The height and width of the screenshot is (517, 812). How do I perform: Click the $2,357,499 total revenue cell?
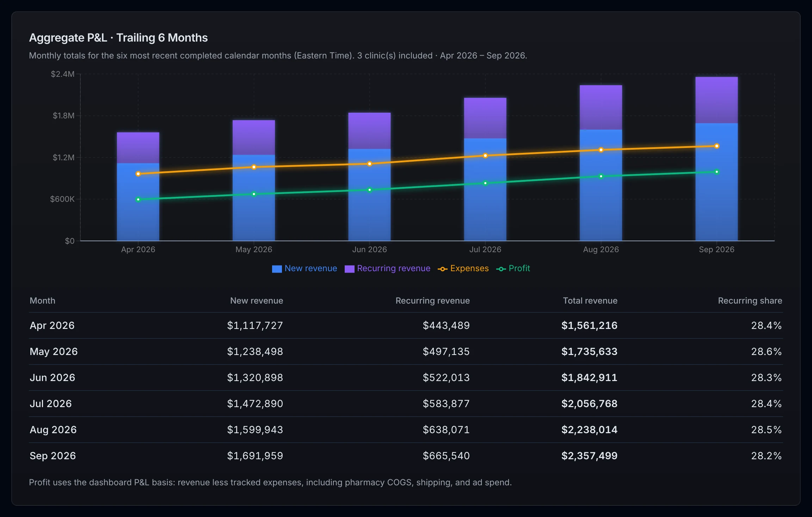click(589, 456)
